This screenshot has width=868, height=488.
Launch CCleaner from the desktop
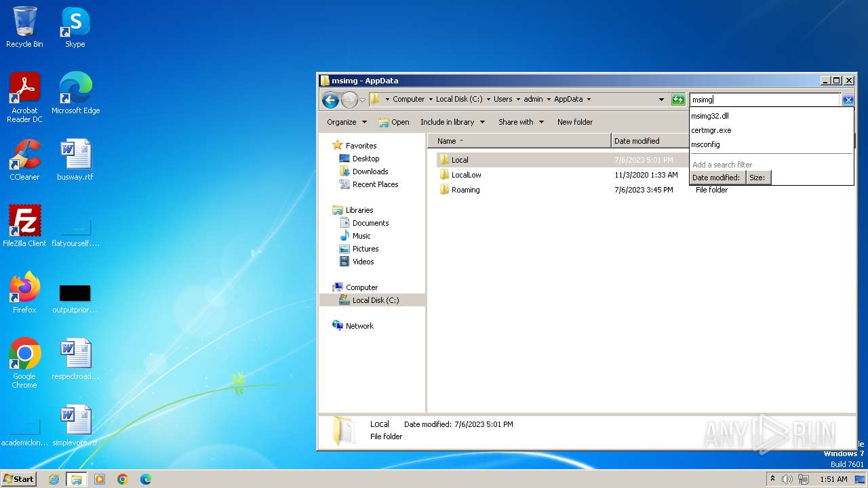(x=24, y=159)
